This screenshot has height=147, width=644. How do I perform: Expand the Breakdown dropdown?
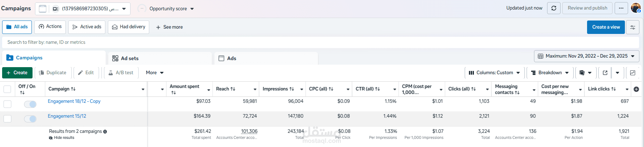click(550, 73)
